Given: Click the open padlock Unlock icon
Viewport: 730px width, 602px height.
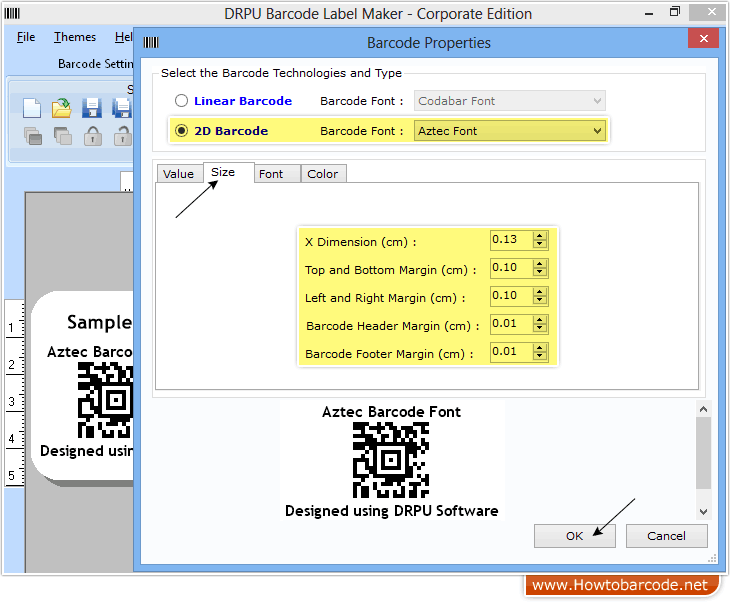Looking at the screenshot, I should 123,136.
